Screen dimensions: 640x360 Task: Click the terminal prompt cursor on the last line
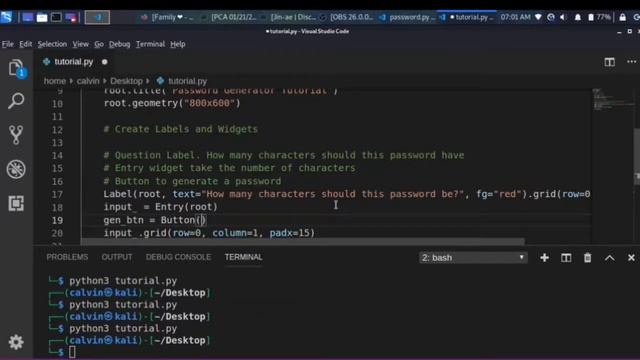tap(72, 352)
